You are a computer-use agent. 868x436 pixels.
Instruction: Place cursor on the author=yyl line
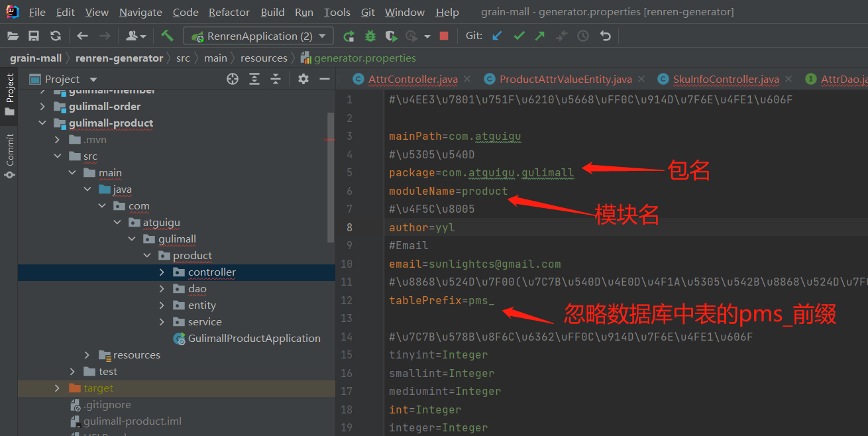pyautogui.click(x=422, y=227)
